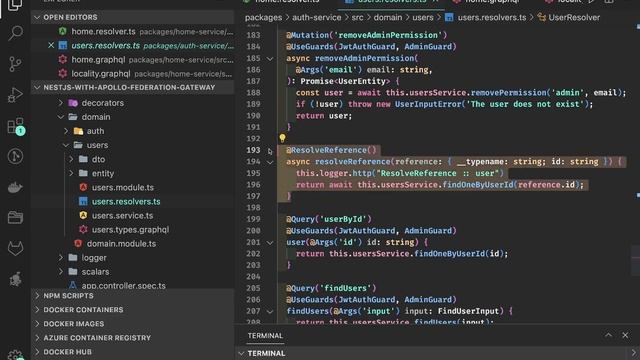640x360 pixels.
Task: Fold code at line 207
Action: click(270, 311)
